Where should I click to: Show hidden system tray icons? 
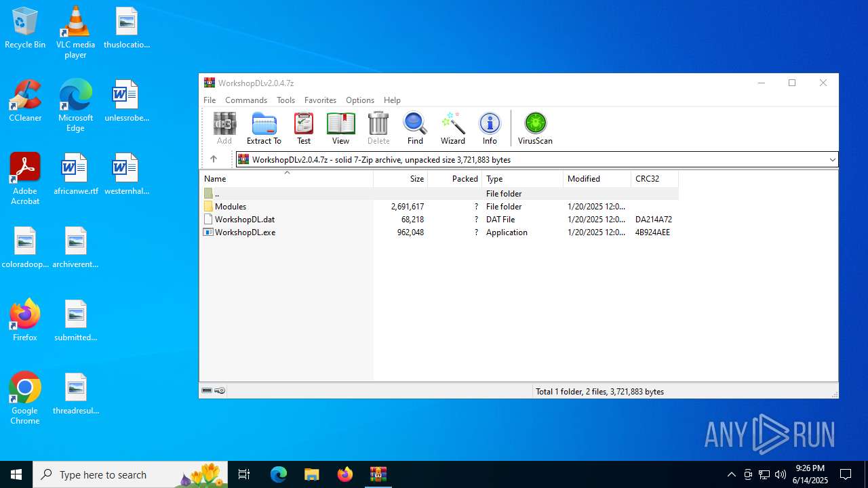point(731,474)
